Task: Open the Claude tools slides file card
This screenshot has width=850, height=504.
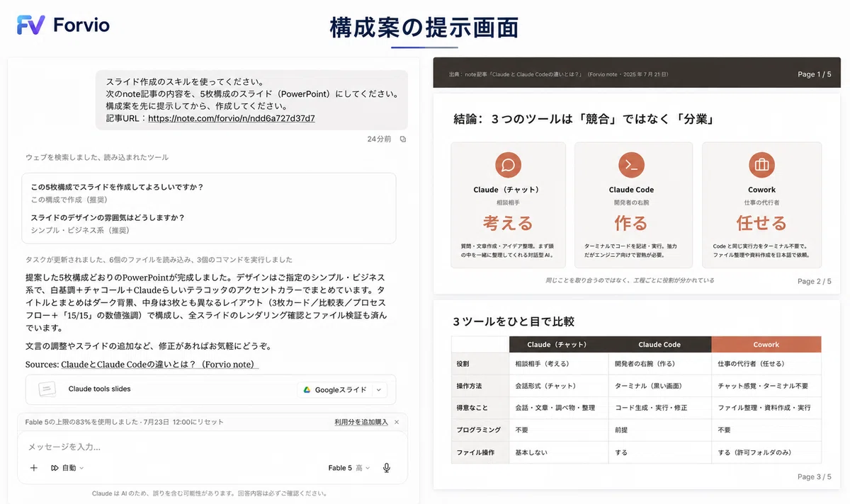Action: [210, 389]
